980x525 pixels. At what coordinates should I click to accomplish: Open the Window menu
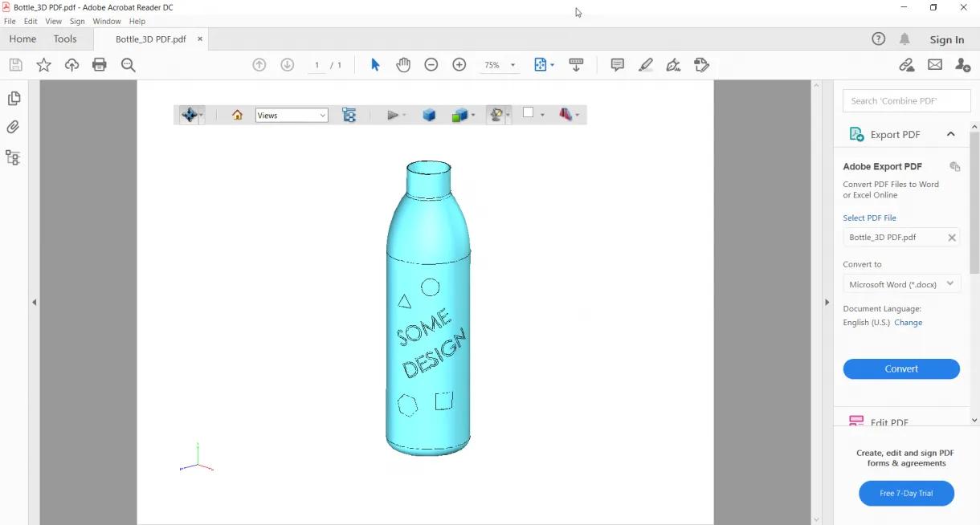coord(106,22)
